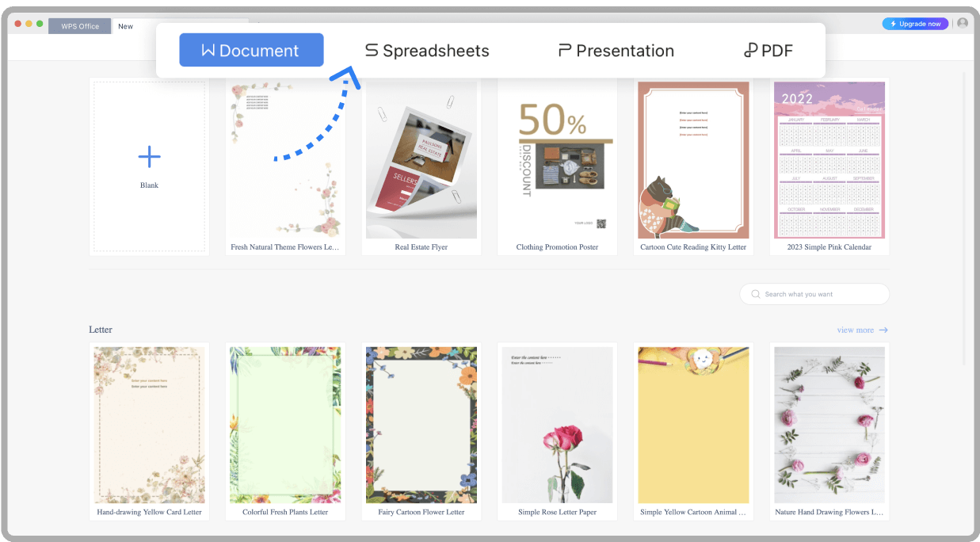Open the Real Estate Flyer template

tap(421, 161)
